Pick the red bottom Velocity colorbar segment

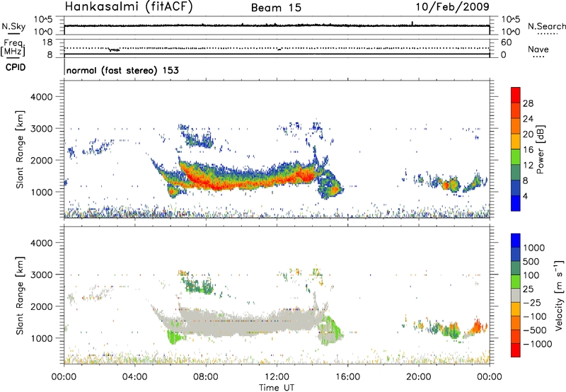tap(516, 350)
